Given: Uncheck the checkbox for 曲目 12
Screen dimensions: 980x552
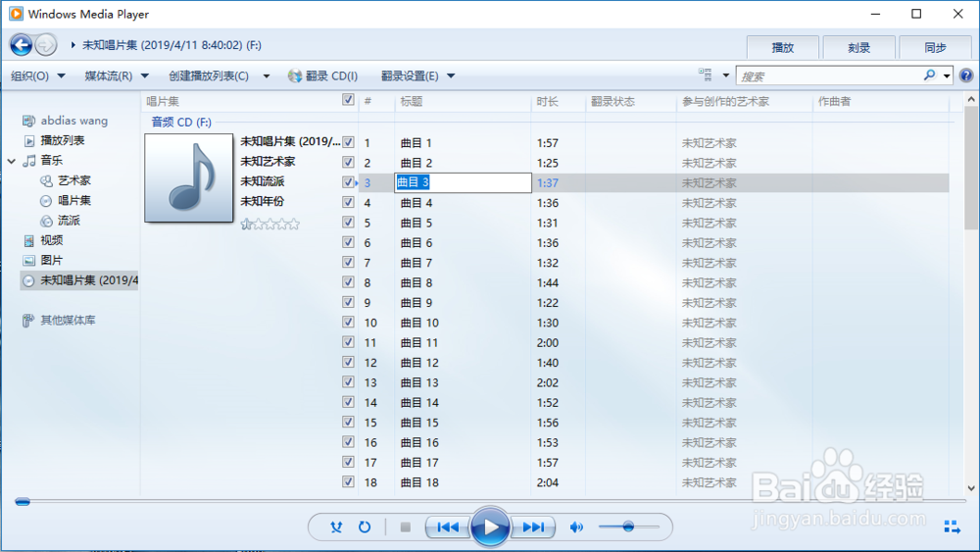Looking at the screenshot, I should [x=348, y=362].
